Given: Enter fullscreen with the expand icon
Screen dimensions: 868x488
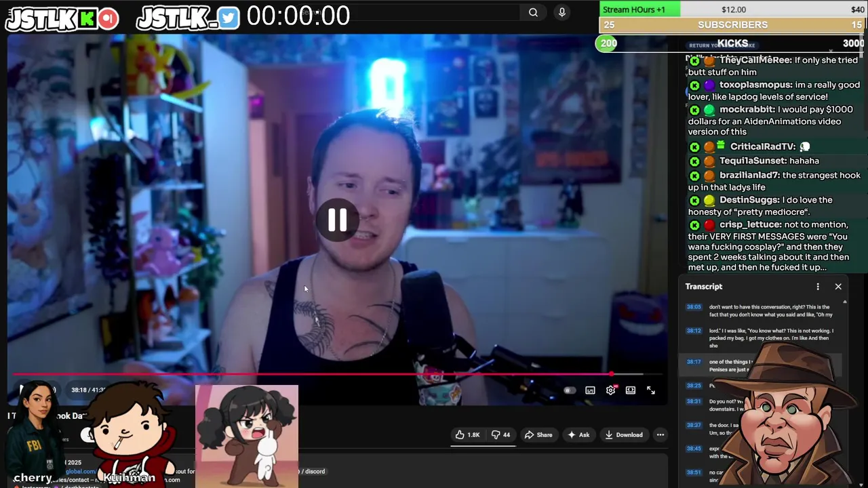Looking at the screenshot, I should tap(651, 390).
